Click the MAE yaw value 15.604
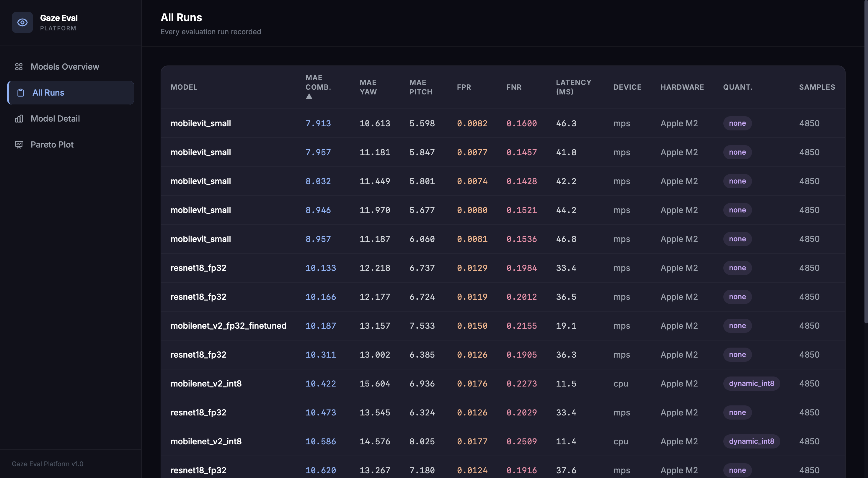The width and height of the screenshot is (868, 478). [375, 384]
